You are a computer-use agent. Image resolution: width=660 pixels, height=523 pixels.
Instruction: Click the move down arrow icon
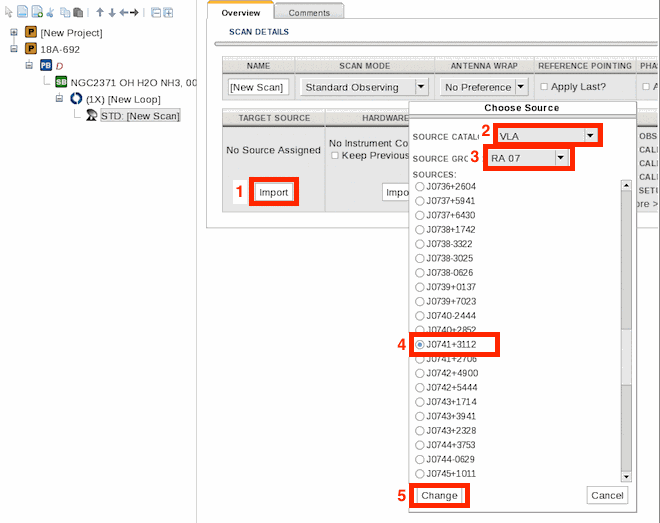click(x=111, y=13)
